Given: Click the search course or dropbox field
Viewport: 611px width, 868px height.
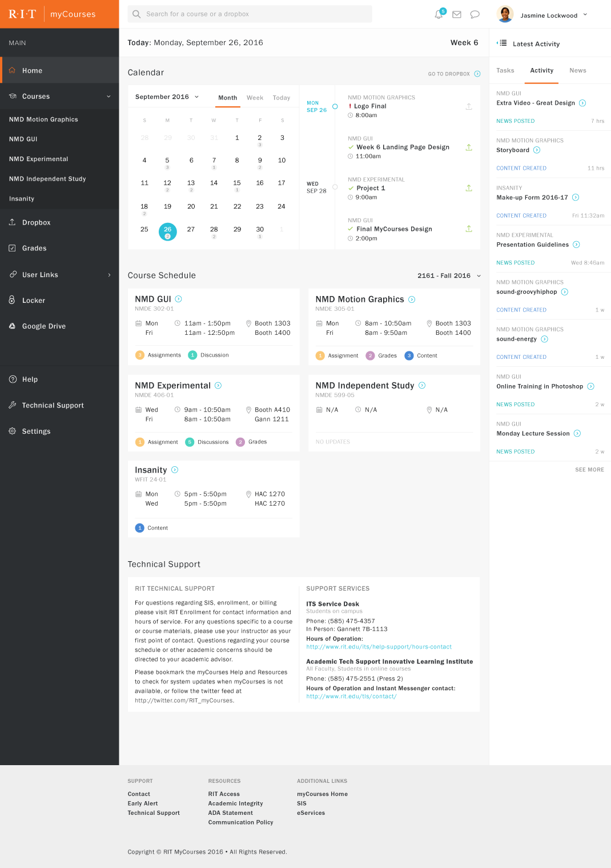Looking at the screenshot, I should [250, 14].
